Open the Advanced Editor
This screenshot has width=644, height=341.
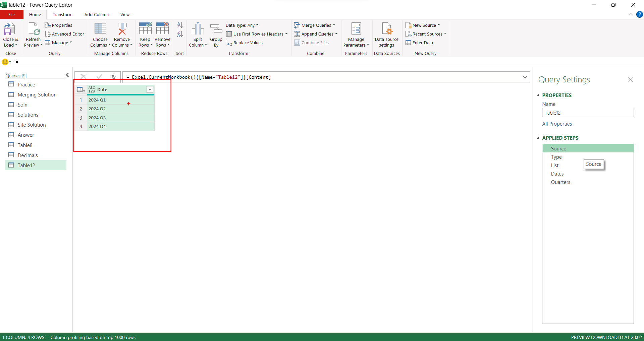(64, 34)
